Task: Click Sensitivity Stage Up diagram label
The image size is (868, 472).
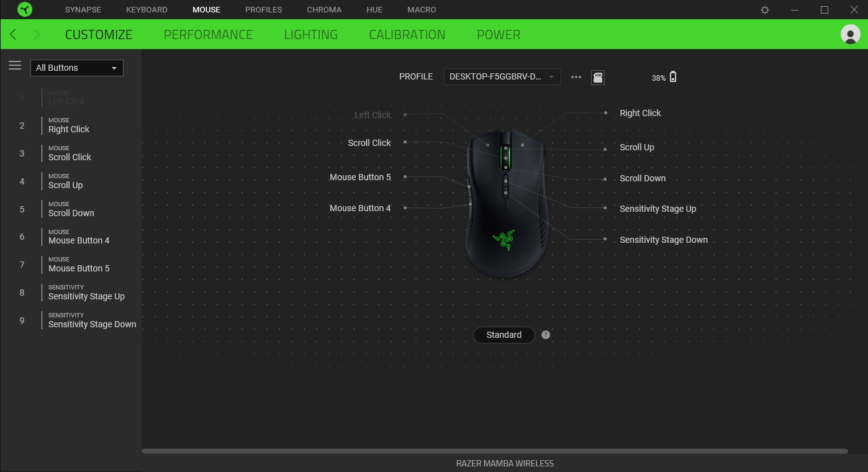Action: pyautogui.click(x=658, y=209)
